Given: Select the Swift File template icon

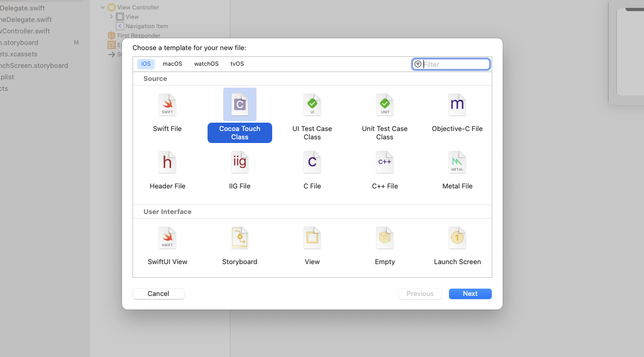Looking at the screenshot, I should click(167, 105).
